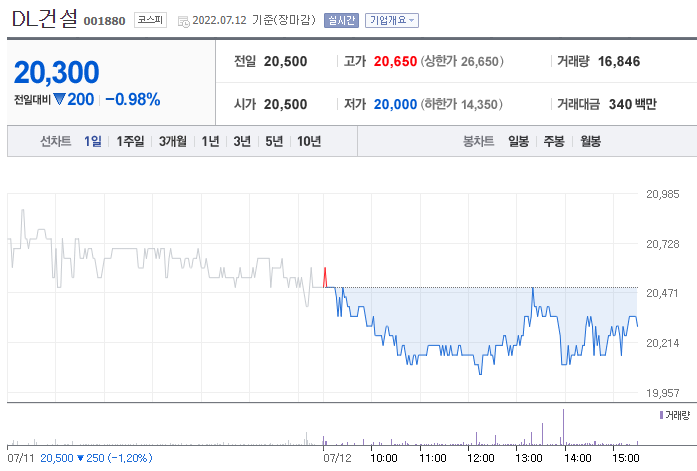Click the DL건설 stock name title
697x471 pixels.
tap(44, 19)
